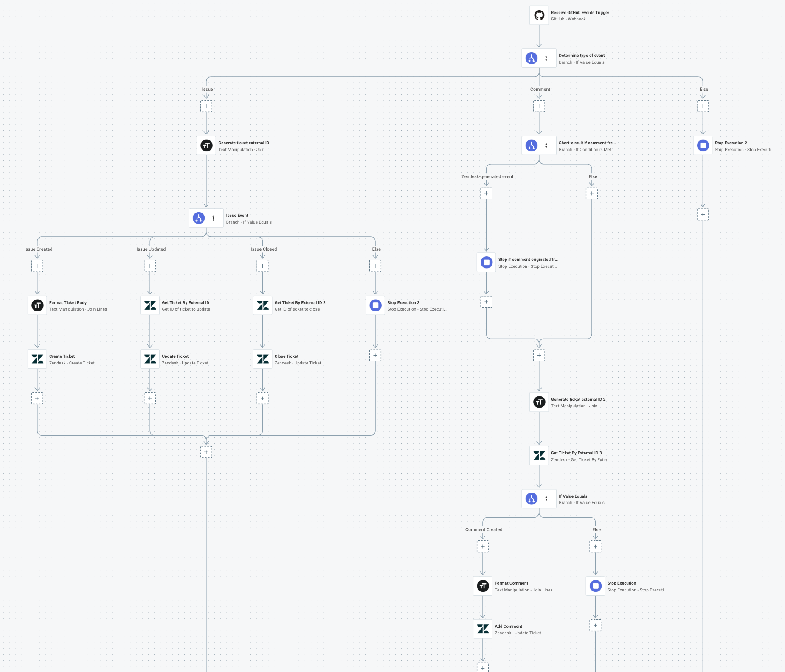The image size is (785, 672).
Task: Collapse the If Value Equals branch node
Action: pyautogui.click(x=547, y=498)
